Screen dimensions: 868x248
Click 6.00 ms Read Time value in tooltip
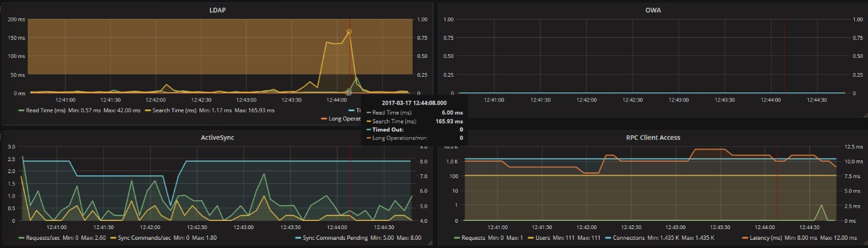point(452,113)
